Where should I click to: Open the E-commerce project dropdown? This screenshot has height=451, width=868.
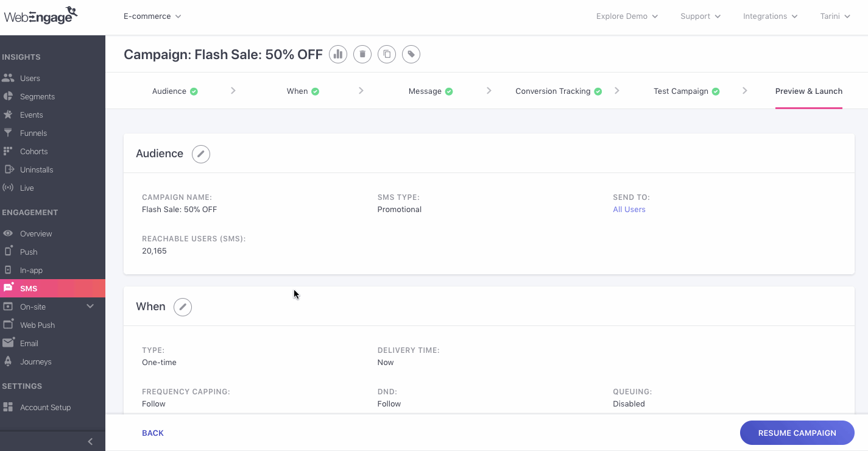[152, 16]
